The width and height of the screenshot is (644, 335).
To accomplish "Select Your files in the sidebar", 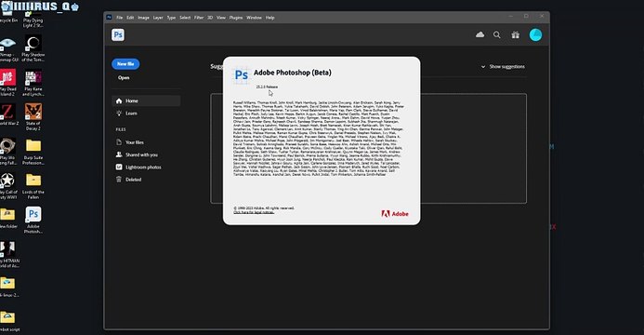I will [135, 142].
